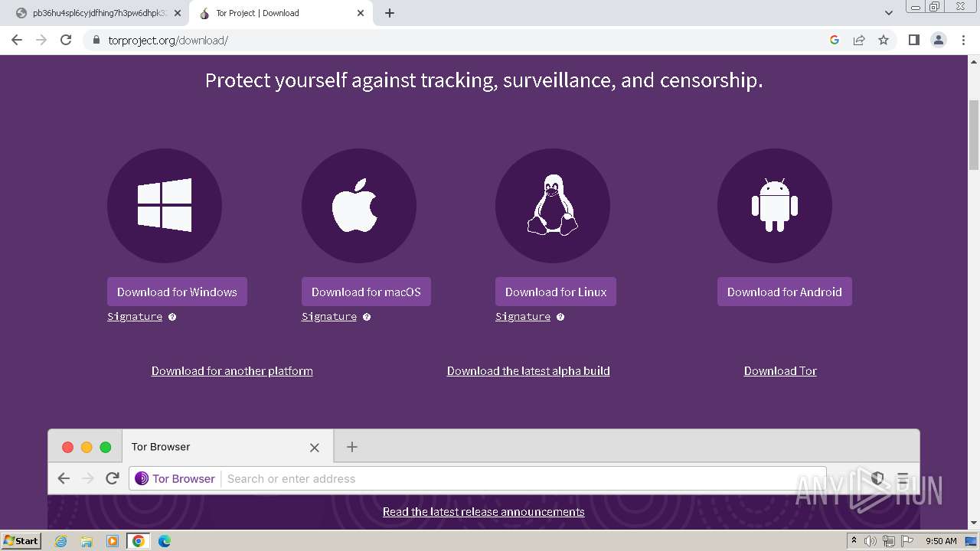Click the Windows logo circle icon
Screen dimensions: 980x551
pyautogui.click(x=165, y=206)
